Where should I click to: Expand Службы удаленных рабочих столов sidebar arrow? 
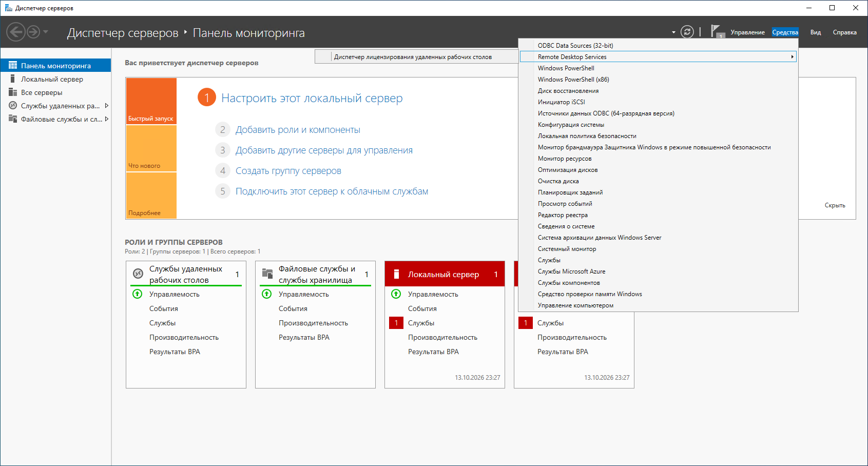tap(106, 105)
